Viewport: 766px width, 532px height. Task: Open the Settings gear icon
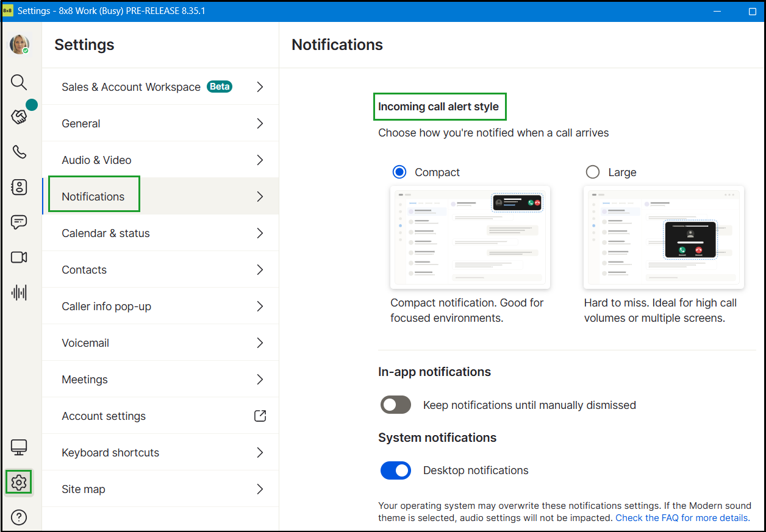(19, 483)
